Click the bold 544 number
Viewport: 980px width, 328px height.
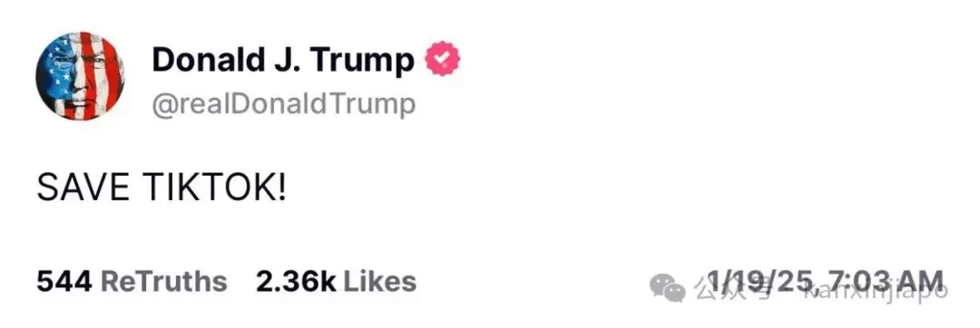pos(65,281)
